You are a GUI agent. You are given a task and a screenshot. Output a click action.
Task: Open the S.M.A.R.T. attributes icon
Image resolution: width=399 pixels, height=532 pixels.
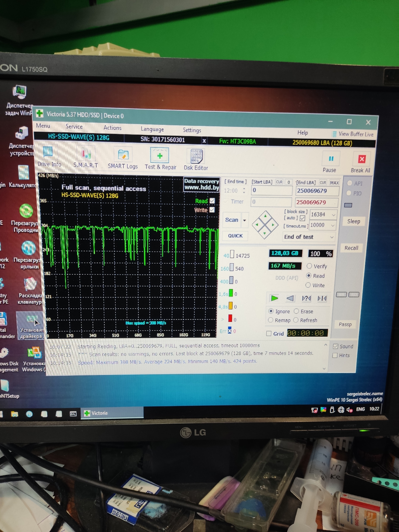[x=86, y=154]
